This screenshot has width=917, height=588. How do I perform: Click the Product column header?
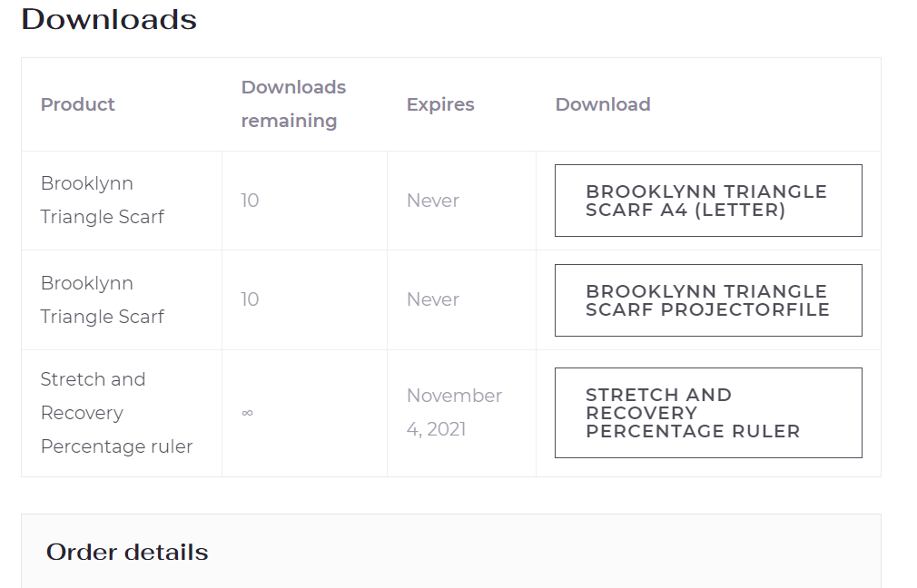point(78,104)
